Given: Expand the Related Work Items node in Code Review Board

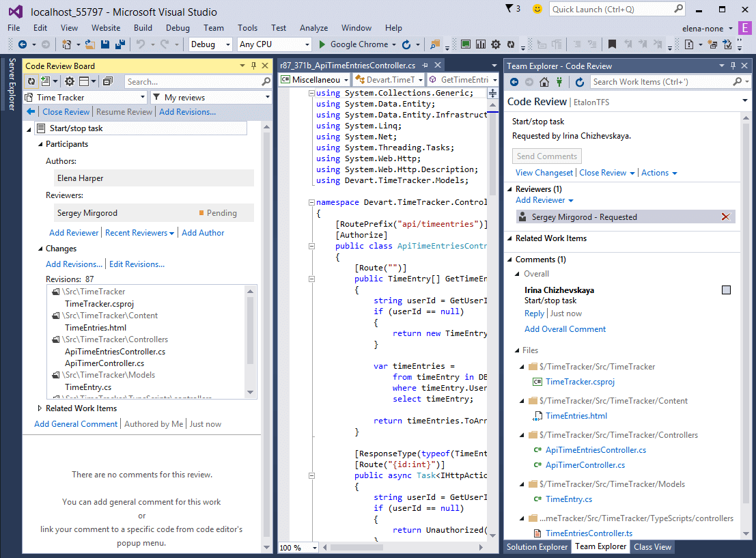Looking at the screenshot, I should pyautogui.click(x=40, y=408).
